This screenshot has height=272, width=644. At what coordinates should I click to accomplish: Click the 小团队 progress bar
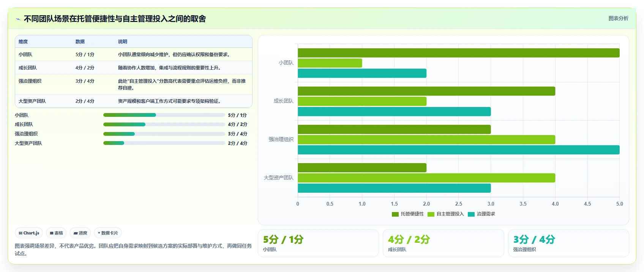164,115
